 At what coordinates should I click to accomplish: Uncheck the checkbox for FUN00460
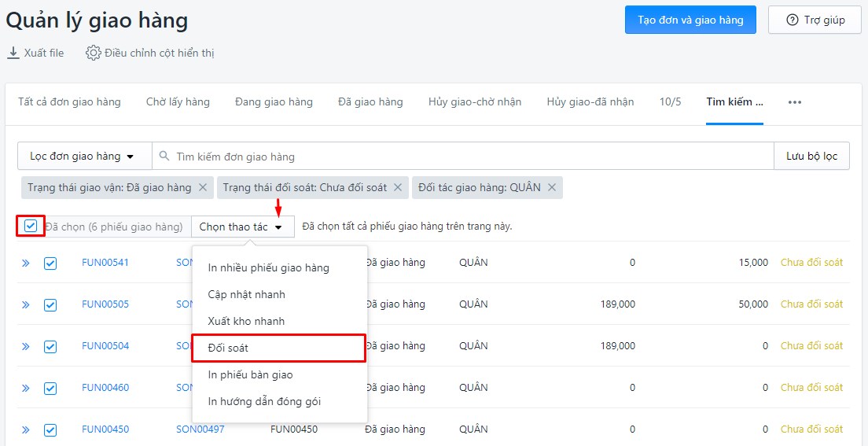[x=50, y=389]
